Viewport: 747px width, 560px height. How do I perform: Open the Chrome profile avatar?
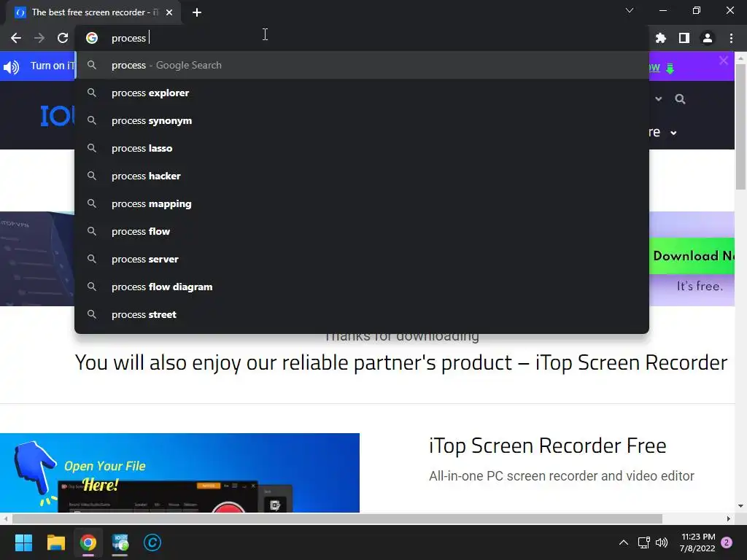coord(708,38)
